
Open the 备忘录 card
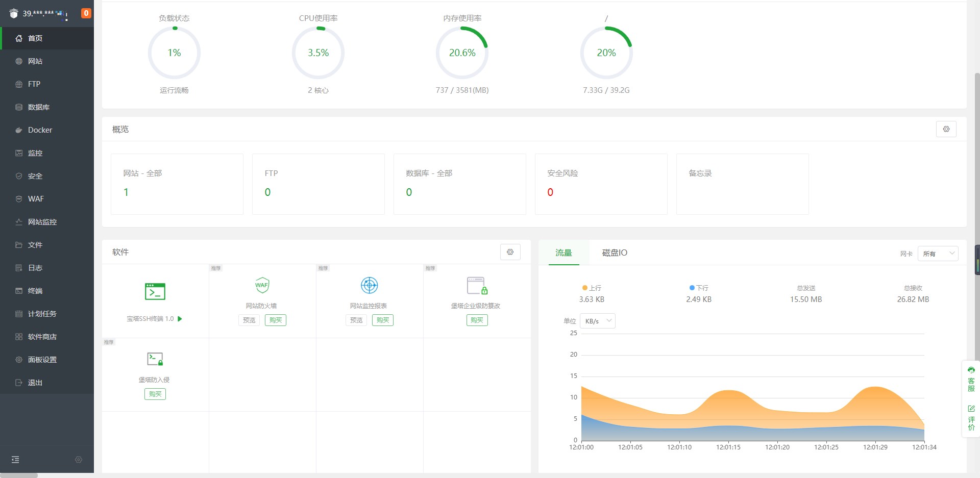pos(743,184)
